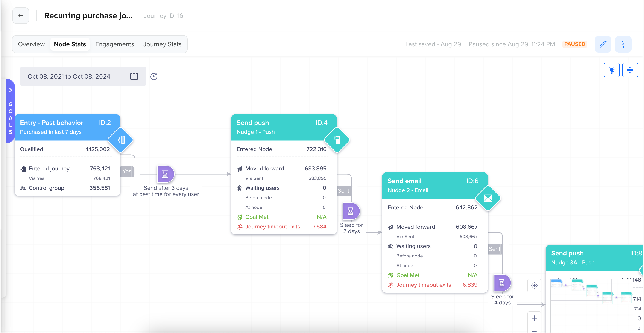Click Entered Node 642,862 value
This screenshot has width=644, height=333.
coord(466,207)
